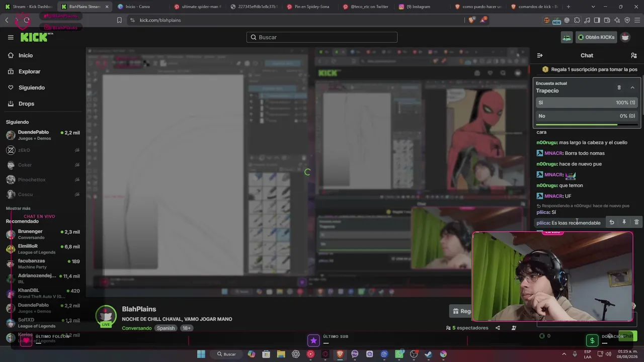The image size is (644, 362).
Task: Open DuendePablo channel under Siguiendo
Action: [x=43, y=135]
